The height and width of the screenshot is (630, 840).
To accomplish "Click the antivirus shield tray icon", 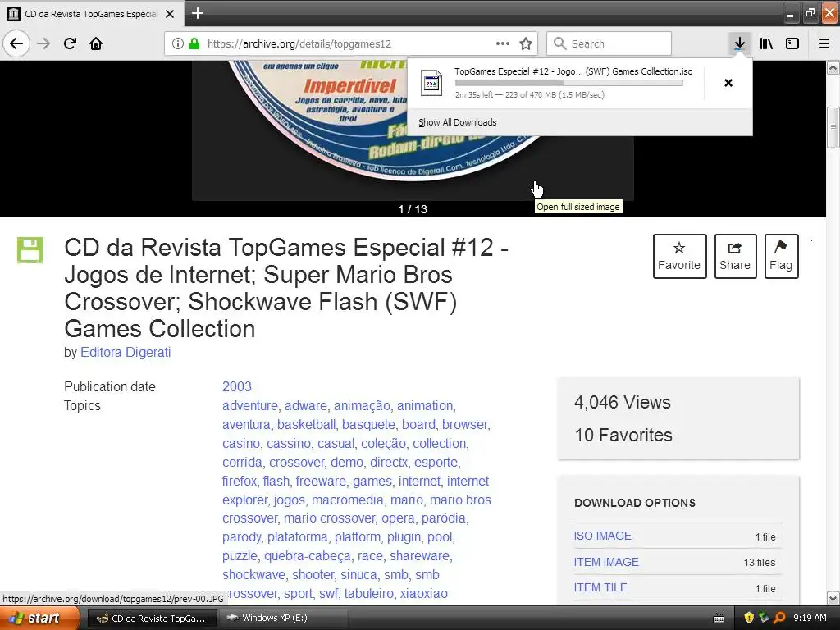I will pos(749,618).
